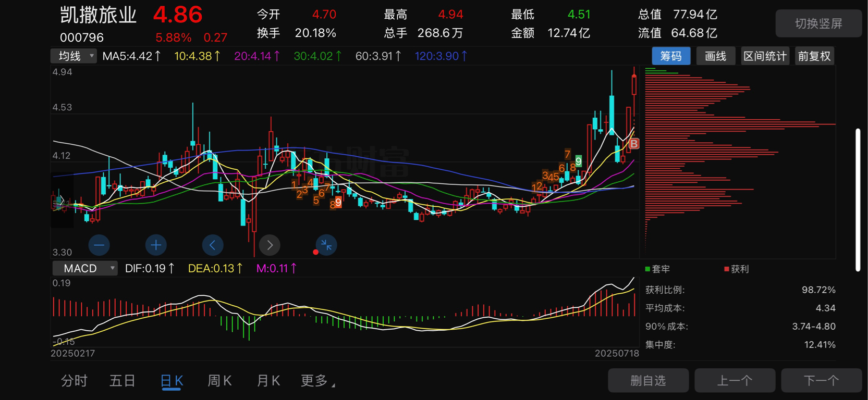Tap the start date 20250217 label
Screen dimensions: 868x400
72,353
